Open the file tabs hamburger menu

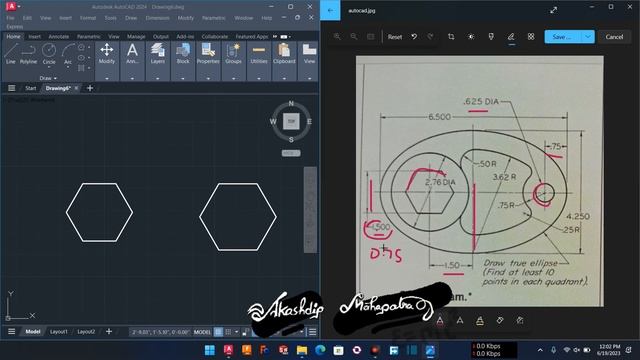[11, 88]
